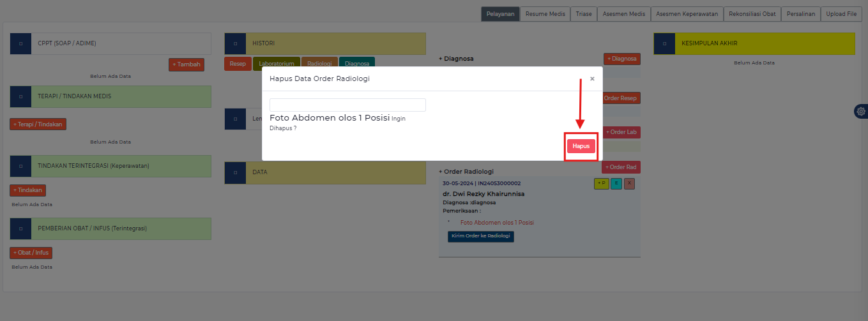Click the CPPT (SOAP / ADIME) square icon

pyautogui.click(x=20, y=43)
